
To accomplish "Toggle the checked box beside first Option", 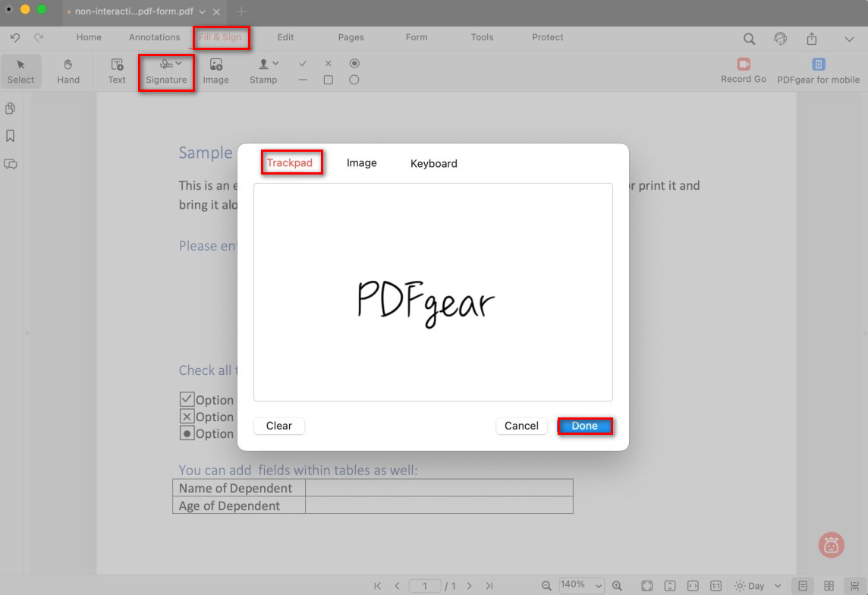I will point(187,399).
